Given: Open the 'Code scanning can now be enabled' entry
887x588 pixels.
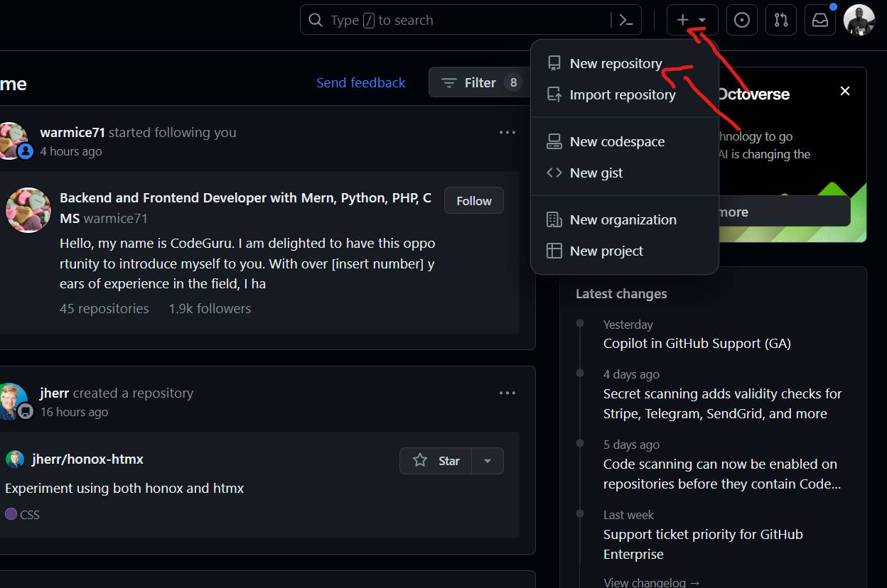Looking at the screenshot, I should coord(722,474).
